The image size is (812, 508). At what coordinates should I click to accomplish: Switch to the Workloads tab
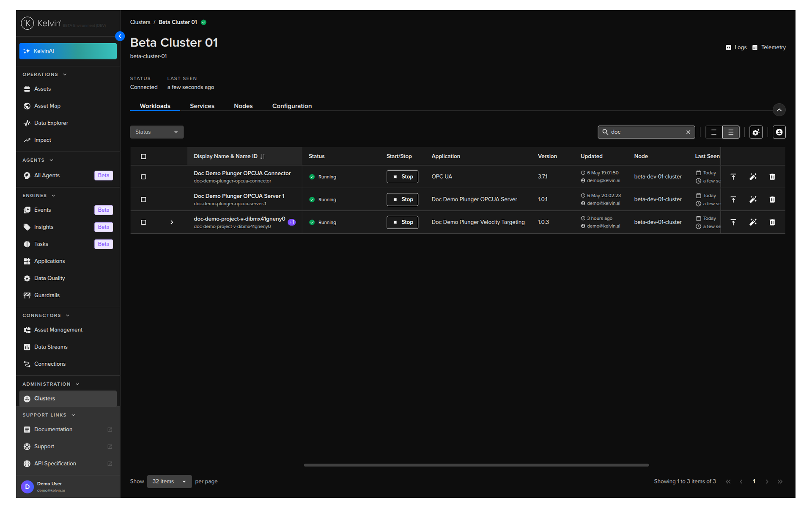(155, 106)
